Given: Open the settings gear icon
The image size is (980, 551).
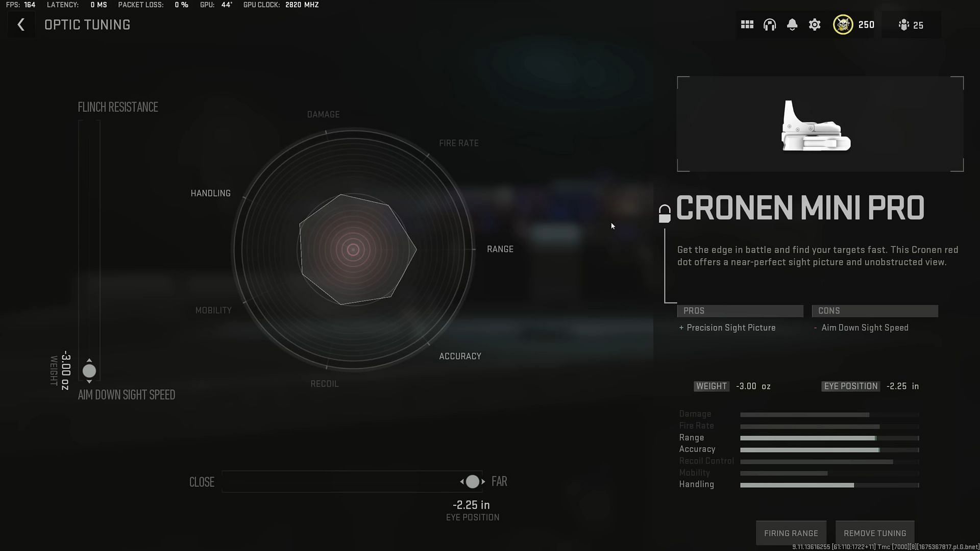Looking at the screenshot, I should [x=815, y=25].
